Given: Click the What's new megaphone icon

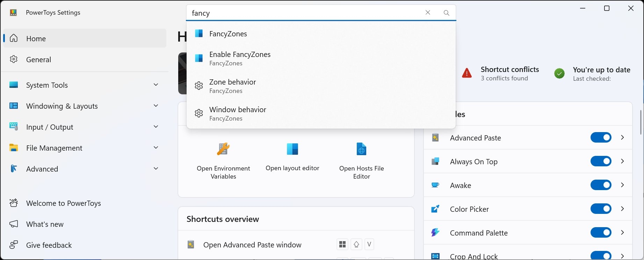Looking at the screenshot, I should [14, 224].
